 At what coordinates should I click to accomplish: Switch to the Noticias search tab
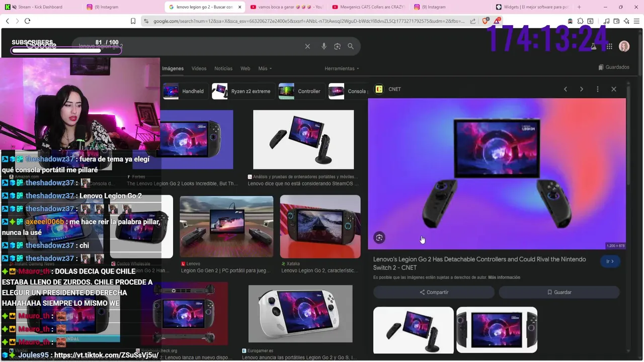[x=223, y=68]
